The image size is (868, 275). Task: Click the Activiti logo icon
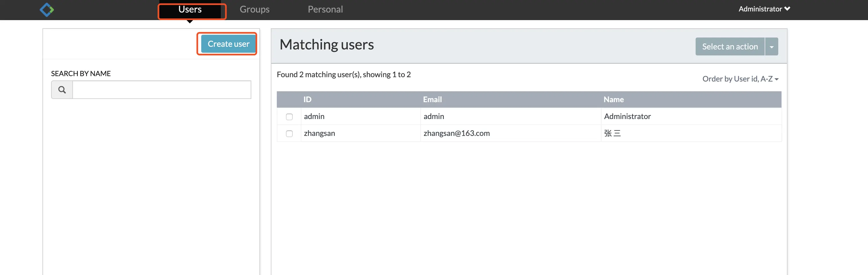[47, 9]
